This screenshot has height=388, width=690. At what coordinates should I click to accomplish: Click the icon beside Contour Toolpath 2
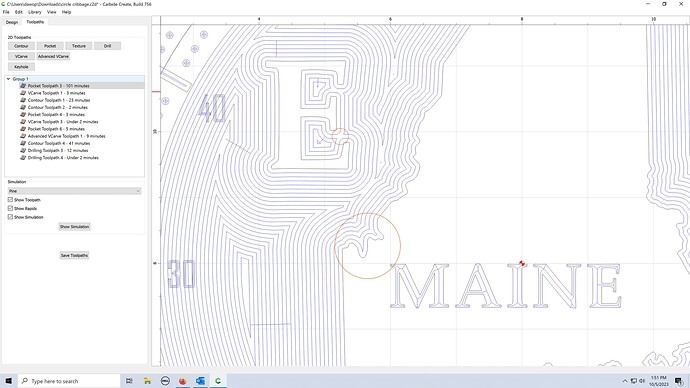[23, 107]
